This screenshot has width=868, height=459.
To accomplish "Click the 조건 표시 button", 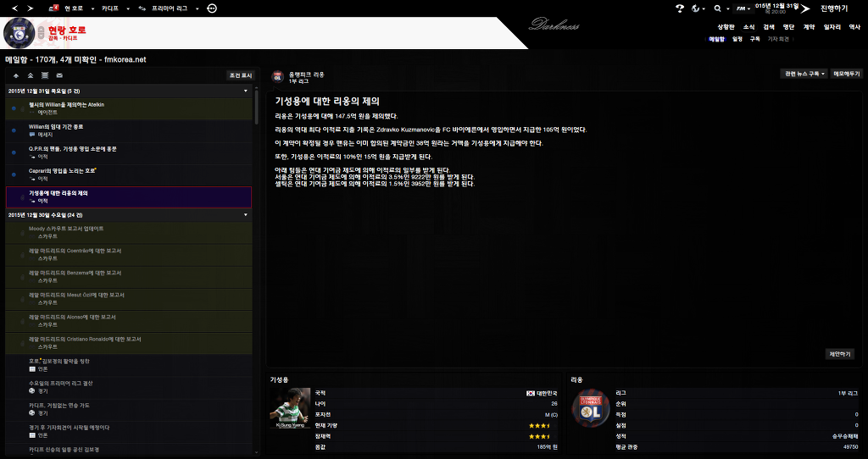I will point(240,75).
